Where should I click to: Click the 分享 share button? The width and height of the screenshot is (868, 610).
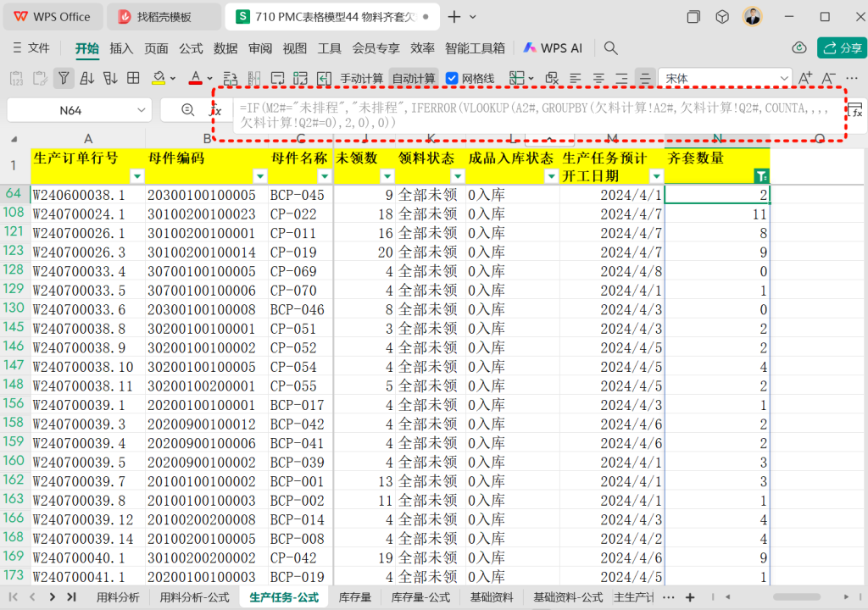pyautogui.click(x=842, y=48)
